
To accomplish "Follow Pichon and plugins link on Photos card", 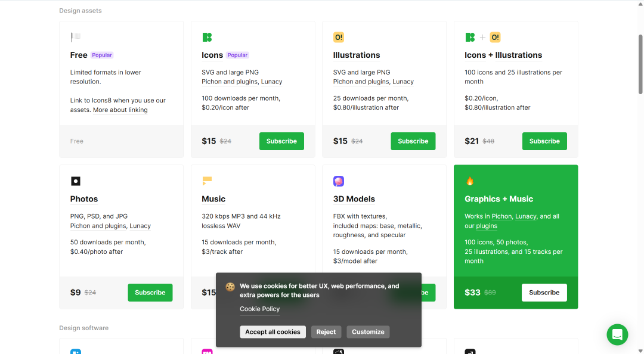I will click(x=98, y=226).
